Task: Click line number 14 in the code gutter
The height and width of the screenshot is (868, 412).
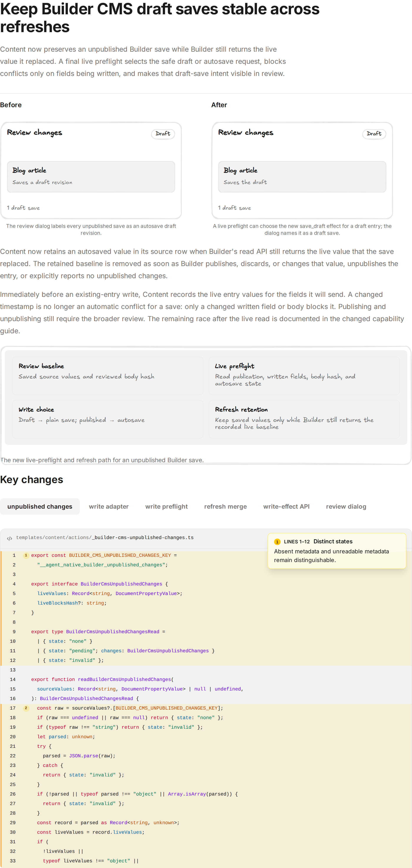Action: [13, 679]
